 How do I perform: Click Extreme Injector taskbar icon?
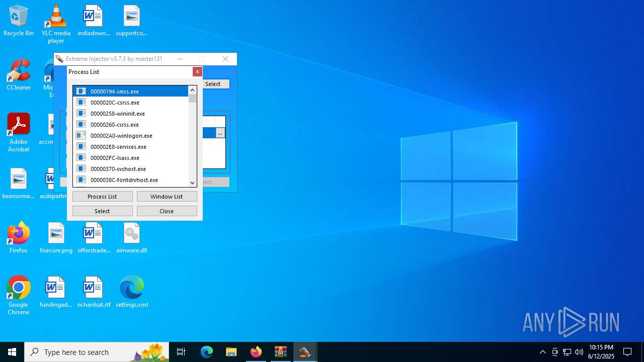tap(305, 352)
